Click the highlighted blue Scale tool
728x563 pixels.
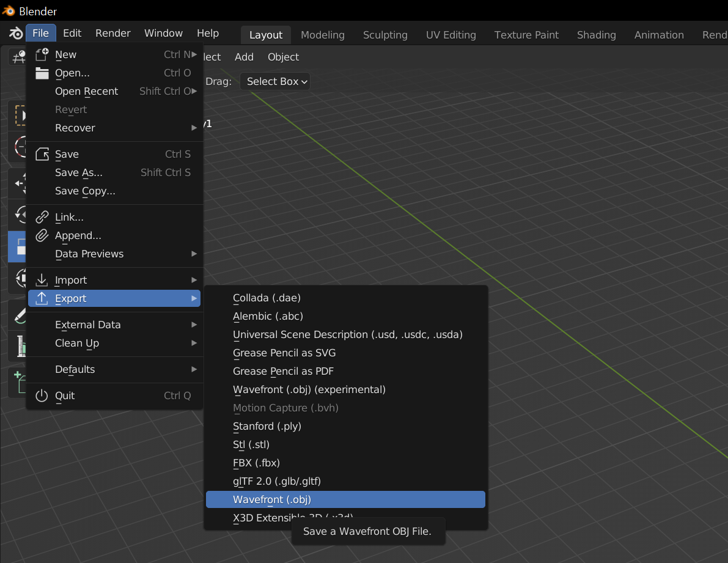coord(18,246)
